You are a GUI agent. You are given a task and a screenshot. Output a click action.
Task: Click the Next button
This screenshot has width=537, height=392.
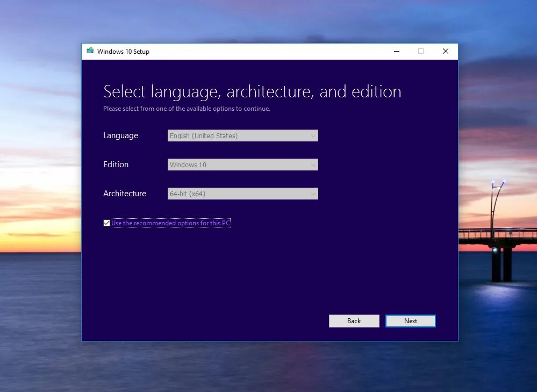[411, 321]
